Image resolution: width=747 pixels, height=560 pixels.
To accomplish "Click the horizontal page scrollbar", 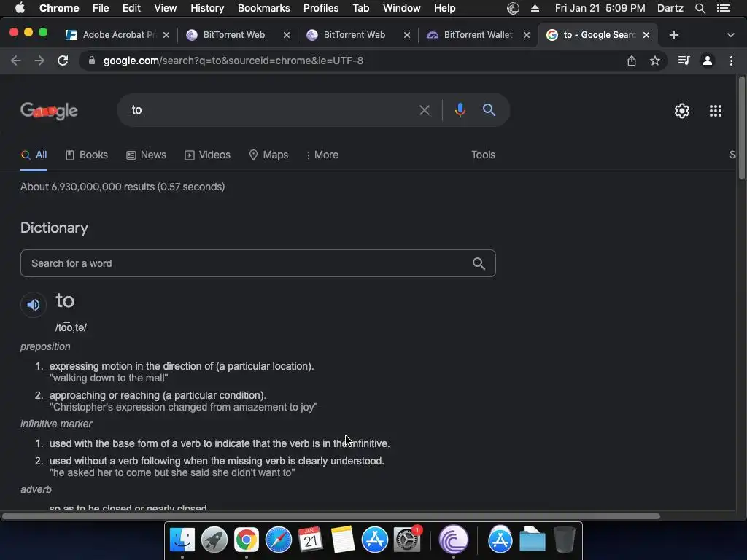I will pos(330,516).
